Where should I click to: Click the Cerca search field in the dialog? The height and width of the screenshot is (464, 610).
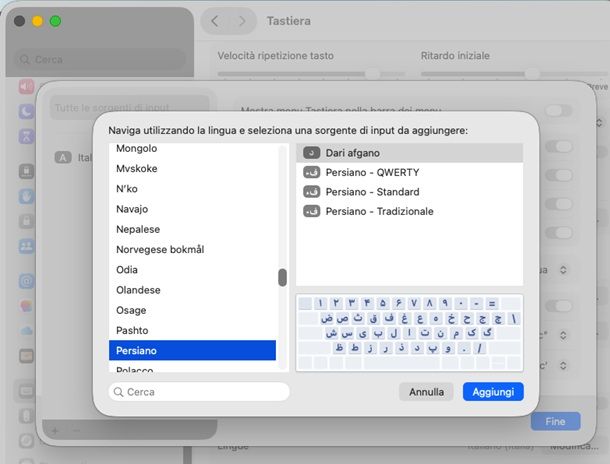pos(199,392)
